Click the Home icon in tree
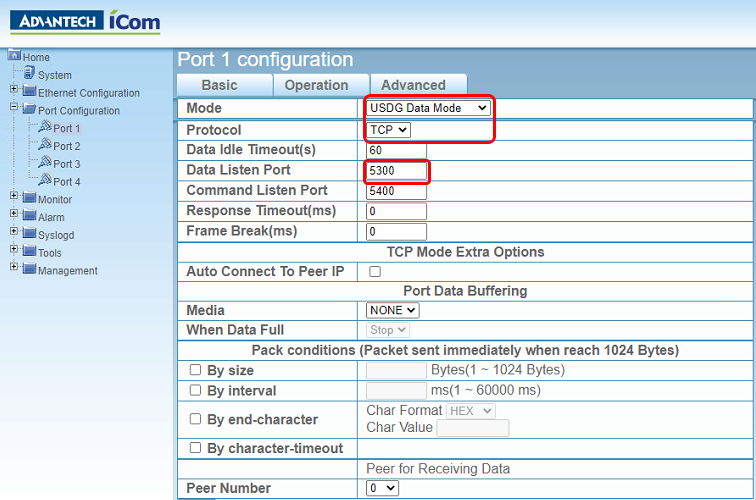 tap(14, 54)
